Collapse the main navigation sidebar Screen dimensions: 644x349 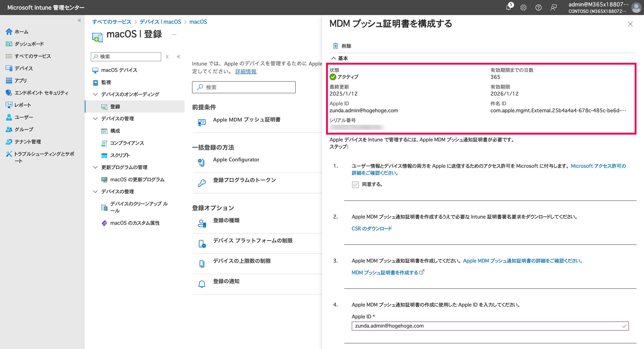coord(79,20)
